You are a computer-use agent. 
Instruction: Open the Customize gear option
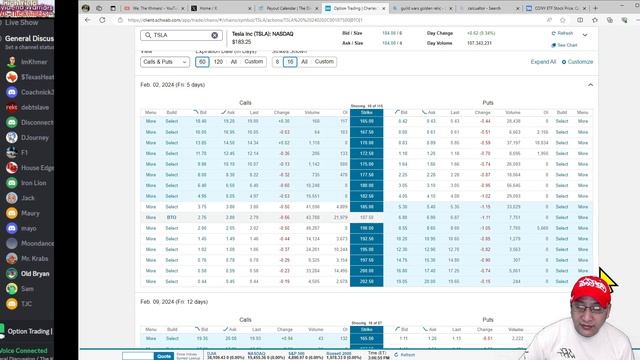pos(577,62)
